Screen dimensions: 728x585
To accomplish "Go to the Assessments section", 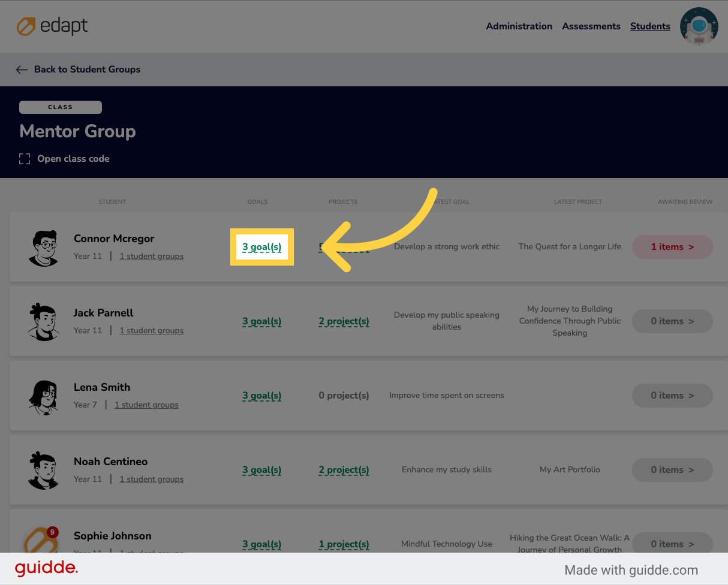I will (591, 26).
